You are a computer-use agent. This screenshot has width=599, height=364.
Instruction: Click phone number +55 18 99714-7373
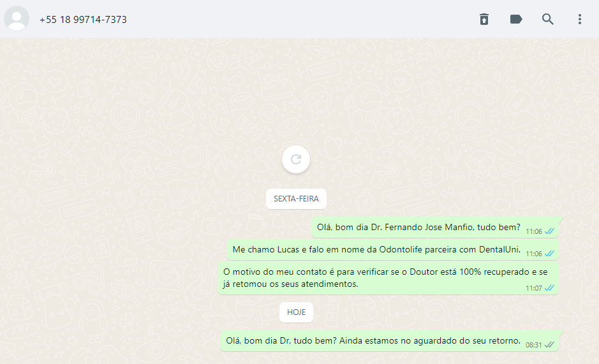(83, 20)
